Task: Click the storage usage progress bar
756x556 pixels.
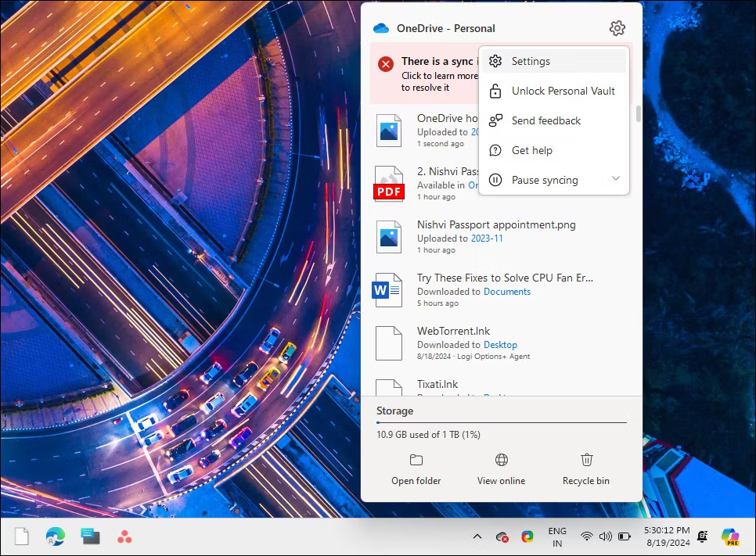Action: pos(501,421)
